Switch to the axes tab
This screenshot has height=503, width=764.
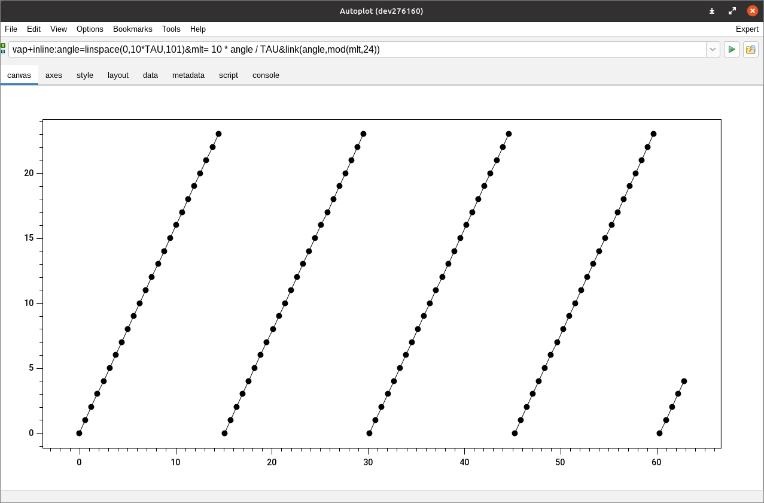(x=54, y=75)
